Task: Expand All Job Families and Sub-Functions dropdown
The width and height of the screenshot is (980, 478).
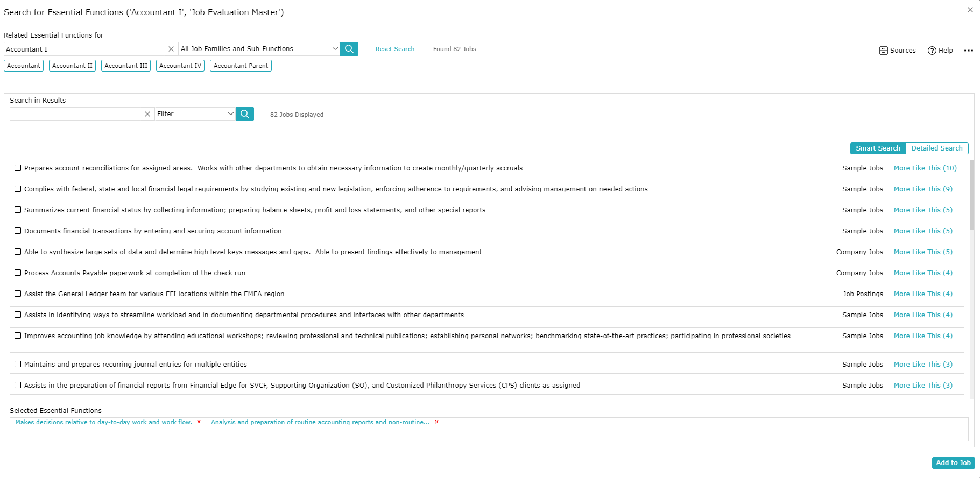Action: pyautogui.click(x=335, y=49)
